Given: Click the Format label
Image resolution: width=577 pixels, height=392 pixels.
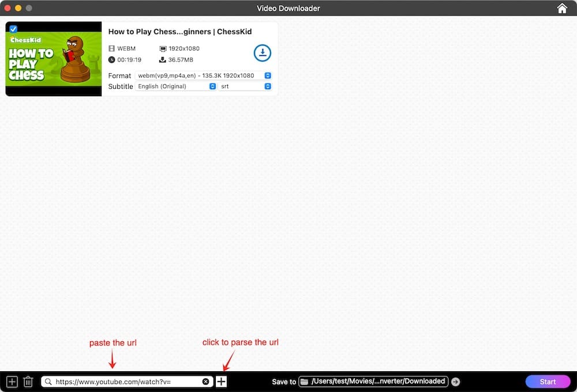Looking at the screenshot, I should [x=119, y=76].
